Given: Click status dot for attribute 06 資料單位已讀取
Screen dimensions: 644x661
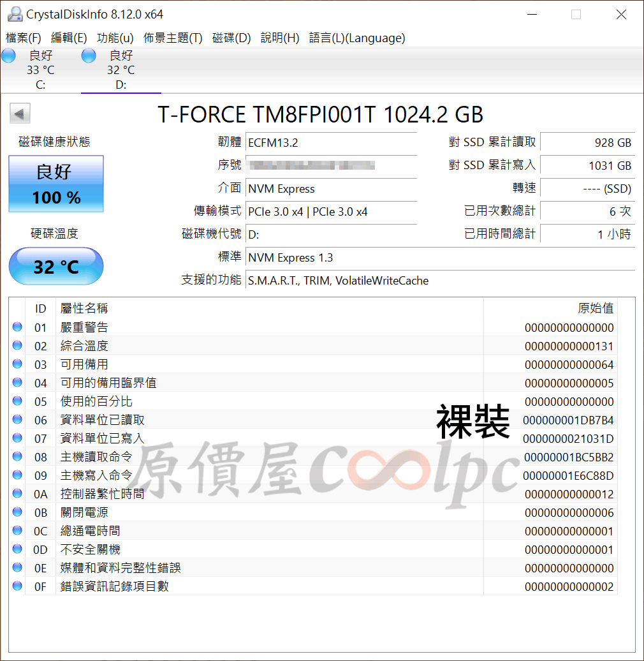Looking at the screenshot, I should click(x=17, y=419).
